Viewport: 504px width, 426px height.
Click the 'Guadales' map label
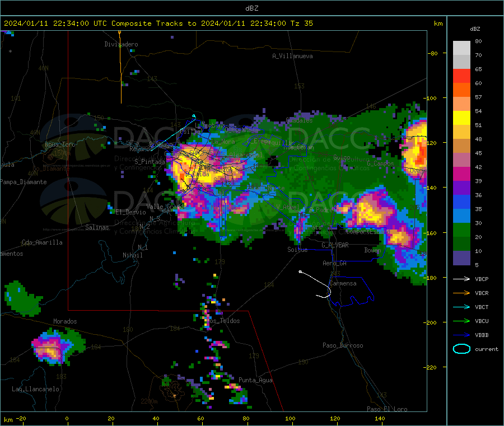299,120
